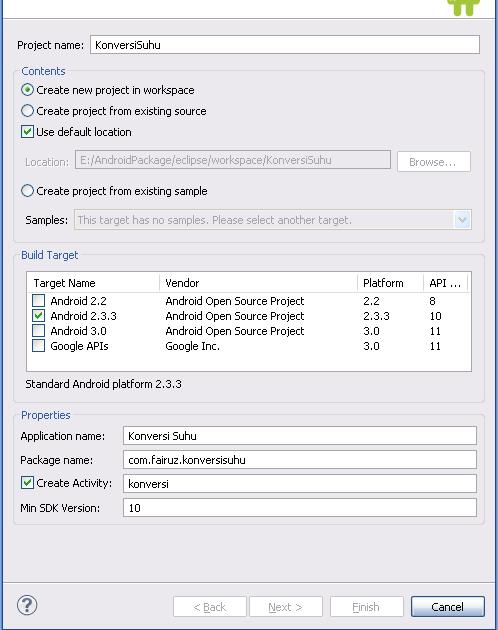Select the 'Android 3.0' row text
Screen dimensions: 498x630
tap(78, 331)
